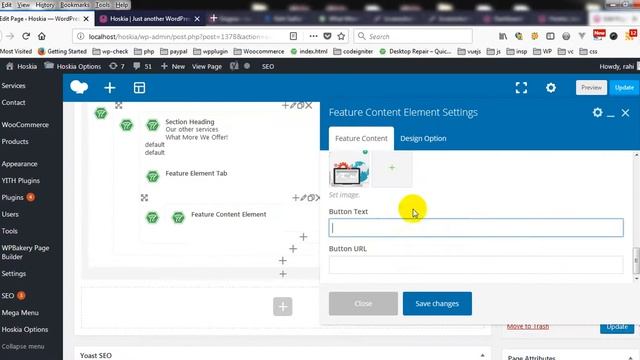This screenshot has width=640, height=360.
Task: Switch to the Design Option tab
Action: tap(423, 138)
